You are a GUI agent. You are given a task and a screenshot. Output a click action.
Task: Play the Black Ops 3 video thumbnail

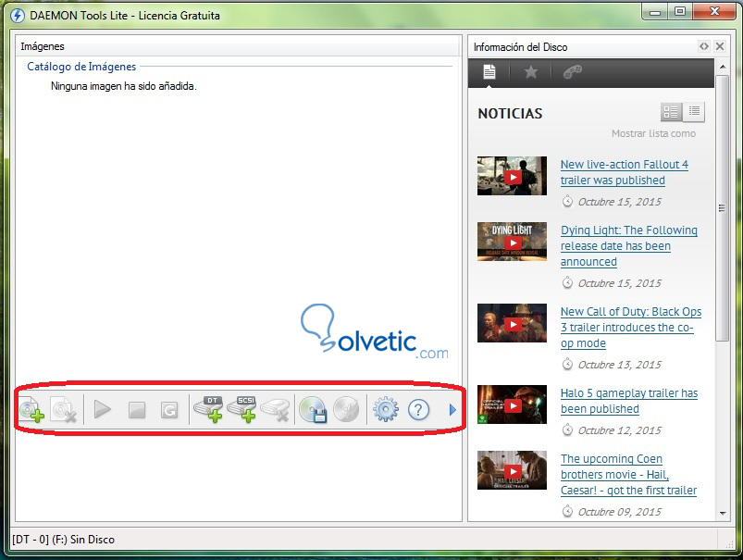coord(513,323)
